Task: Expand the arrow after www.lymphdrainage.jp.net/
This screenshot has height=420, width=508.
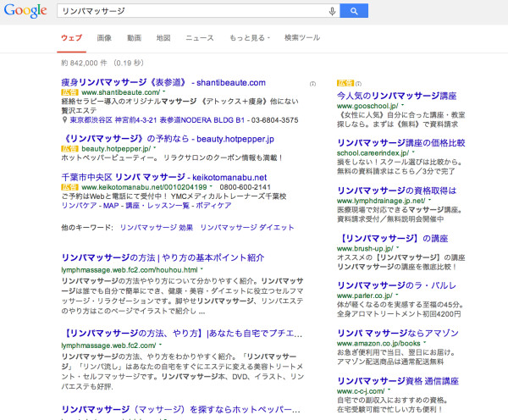Action: coord(429,201)
